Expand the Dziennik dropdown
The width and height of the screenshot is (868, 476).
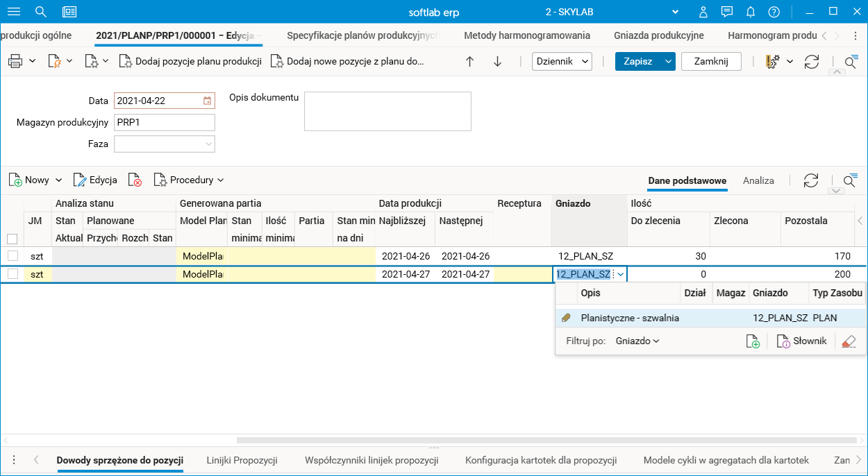point(562,61)
